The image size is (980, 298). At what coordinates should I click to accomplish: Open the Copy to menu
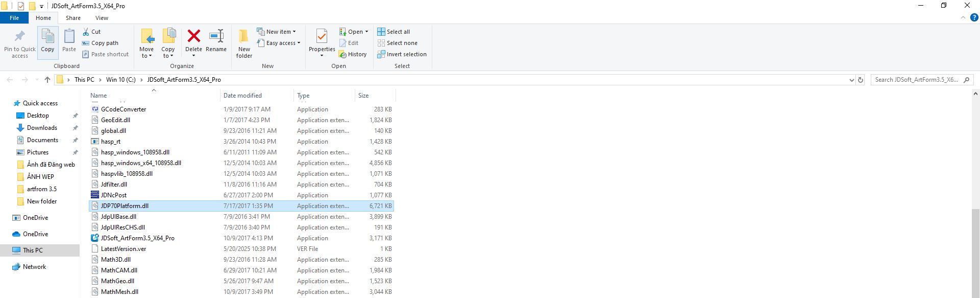(168, 43)
